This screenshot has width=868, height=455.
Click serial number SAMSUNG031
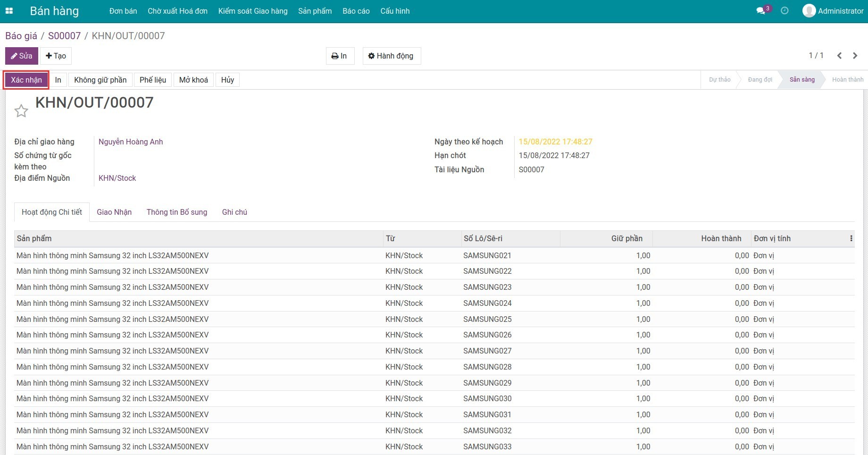click(x=487, y=414)
